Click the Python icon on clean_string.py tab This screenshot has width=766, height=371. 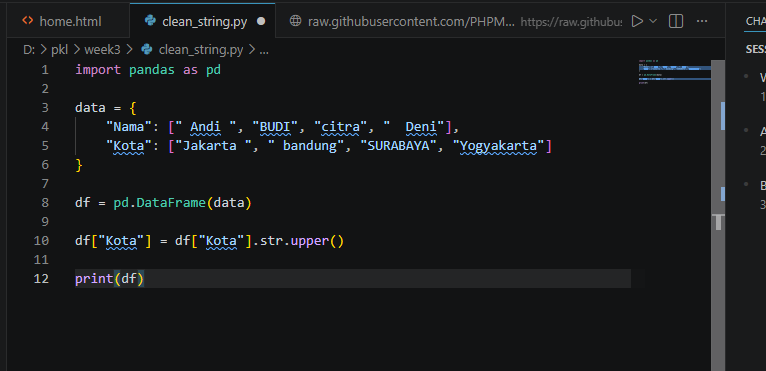pos(150,21)
